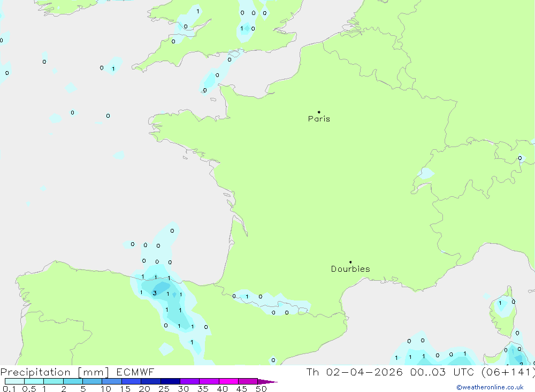Image resolution: width=535 pixels, height=392 pixels.
Task: Click the 30 legend scale label
Action: point(184,389)
